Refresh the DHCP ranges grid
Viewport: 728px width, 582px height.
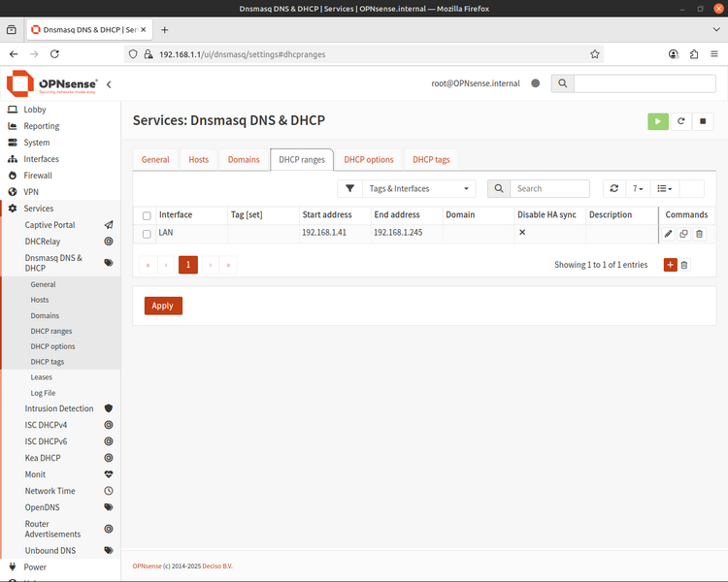[613, 188]
